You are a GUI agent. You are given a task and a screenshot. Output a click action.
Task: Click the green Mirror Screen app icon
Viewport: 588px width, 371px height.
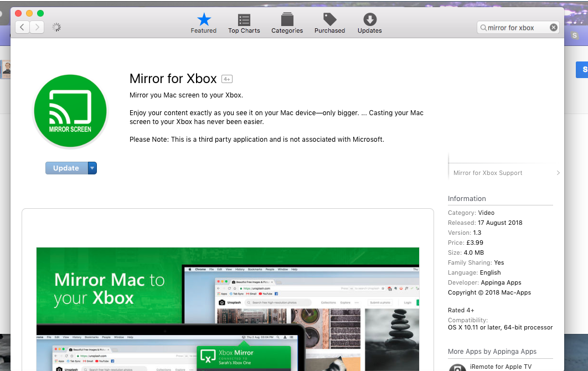[70, 111]
